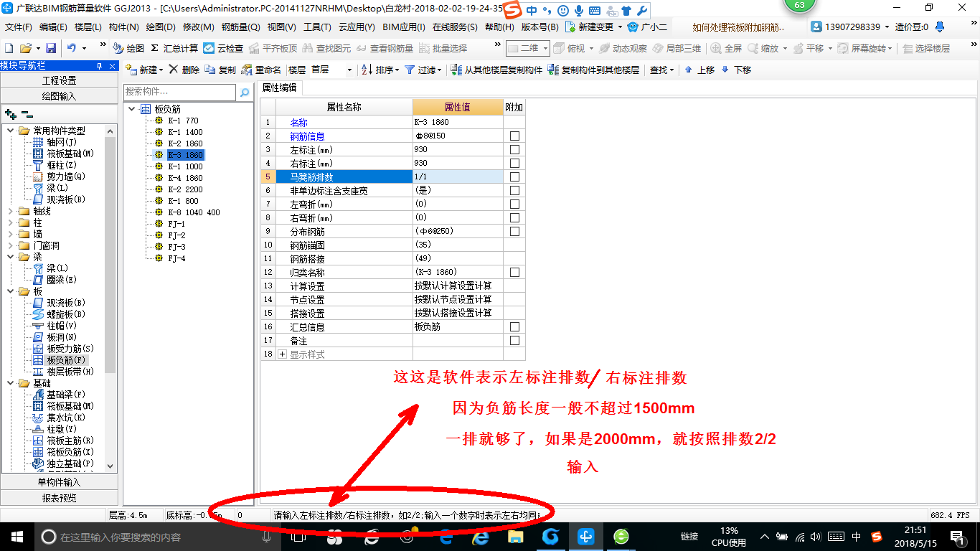Click 重命名 rename component

pos(261,70)
